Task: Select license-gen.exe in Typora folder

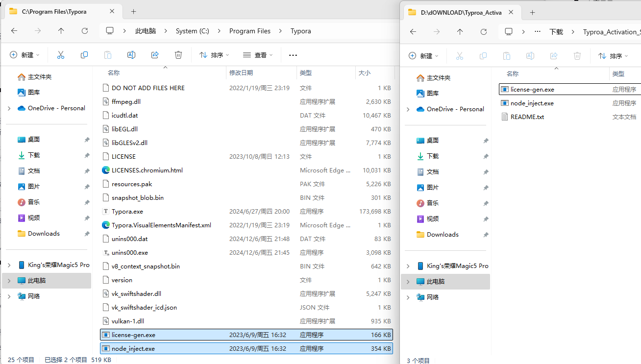Action: (247, 335)
